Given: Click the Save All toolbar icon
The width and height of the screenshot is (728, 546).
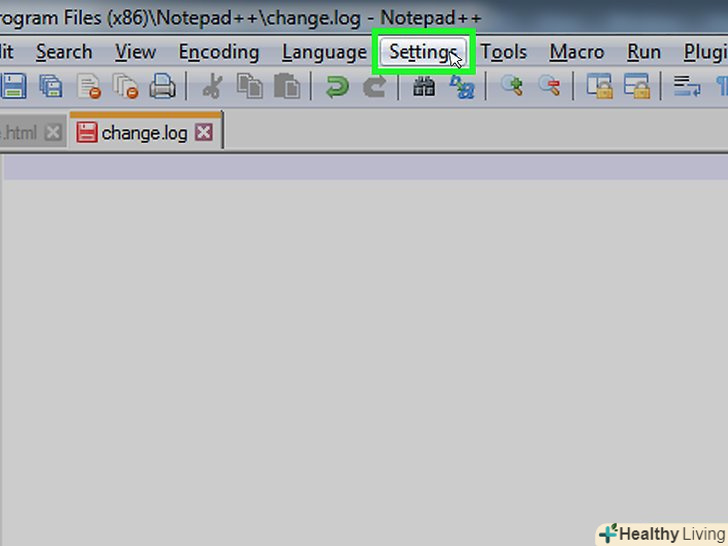Looking at the screenshot, I should (x=51, y=86).
